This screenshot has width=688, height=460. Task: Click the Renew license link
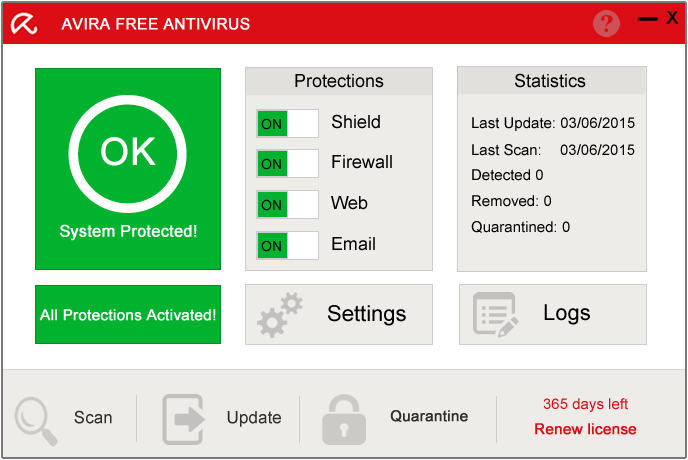coord(585,428)
